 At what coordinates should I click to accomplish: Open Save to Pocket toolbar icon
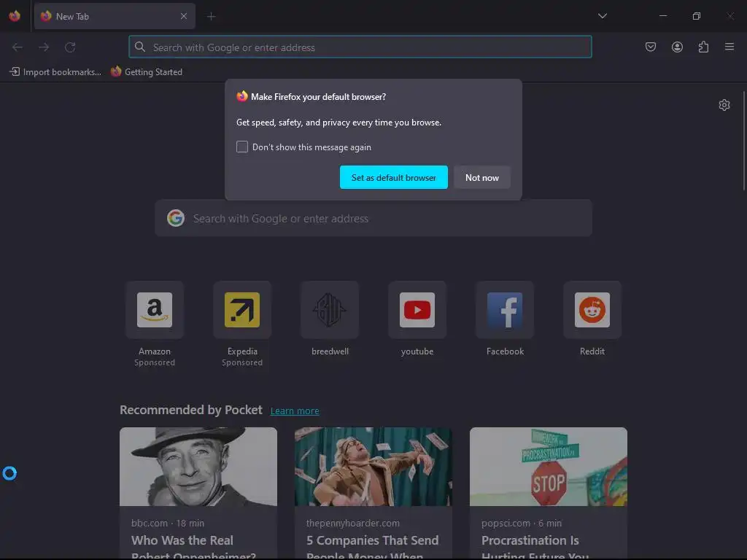point(650,47)
